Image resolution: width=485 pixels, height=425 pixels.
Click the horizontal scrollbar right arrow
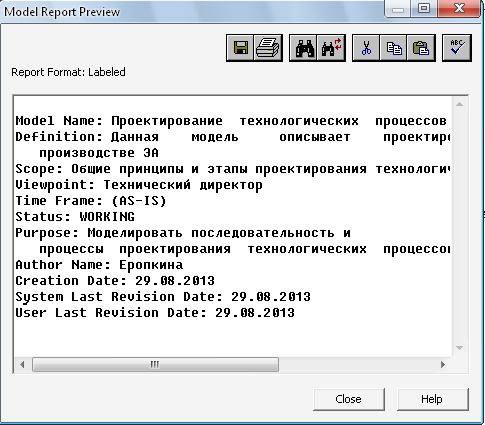click(443, 364)
